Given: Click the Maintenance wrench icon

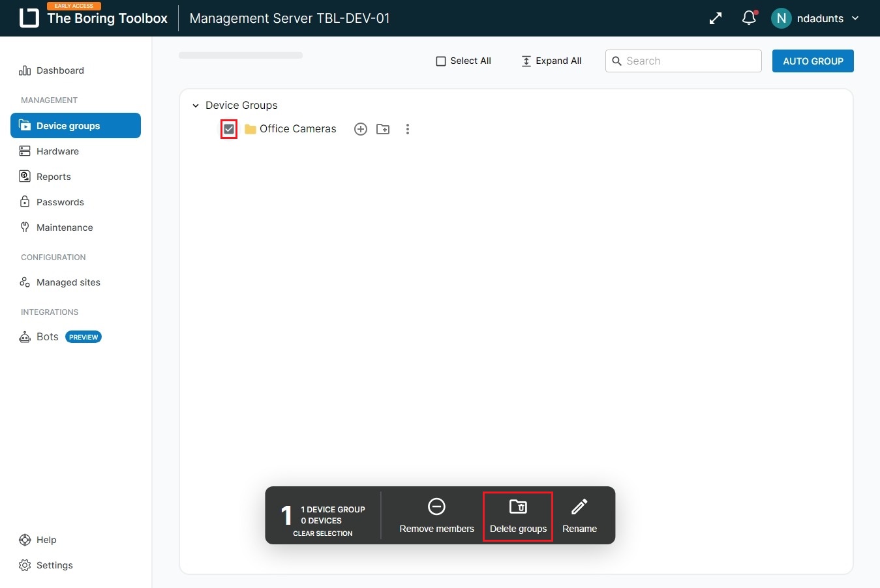Looking at the screenshot, I should click(x=25, y=227).
